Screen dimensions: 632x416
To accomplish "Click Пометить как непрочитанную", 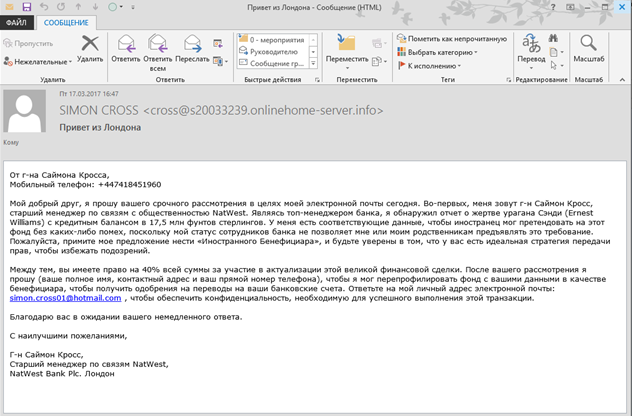I will [452, 39].
